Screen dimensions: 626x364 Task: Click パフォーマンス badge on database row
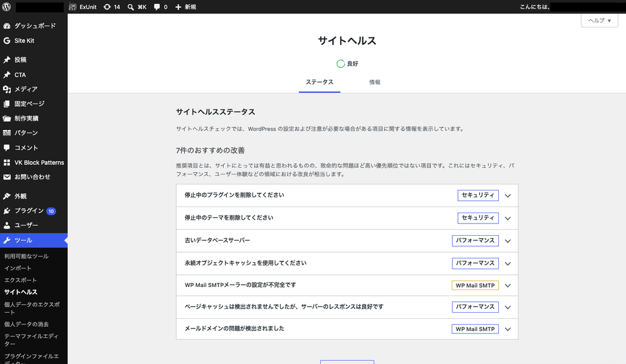tap(475, 241)
